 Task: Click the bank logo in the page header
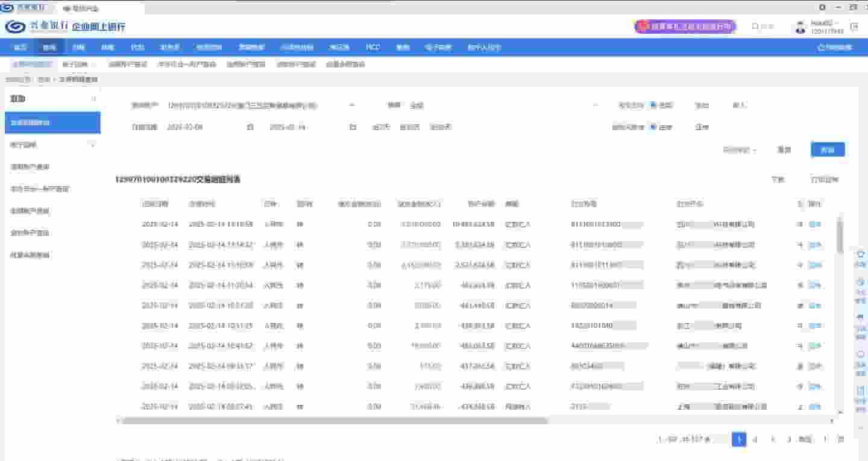pos(16,27)
